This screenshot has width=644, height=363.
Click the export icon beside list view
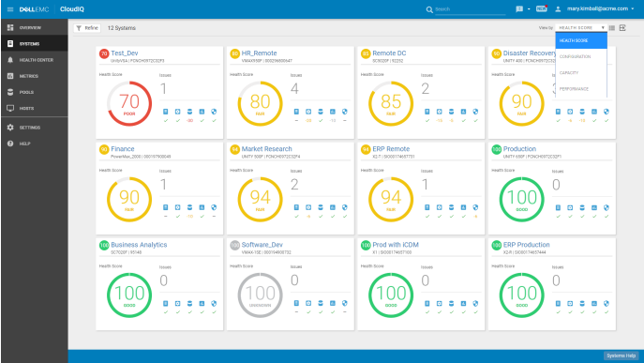[622, 28]
